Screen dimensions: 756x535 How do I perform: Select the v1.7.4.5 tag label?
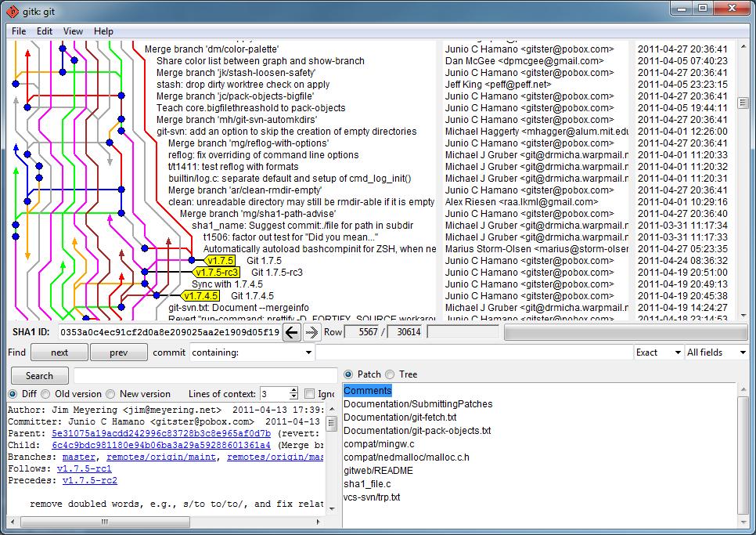[200, 296]
